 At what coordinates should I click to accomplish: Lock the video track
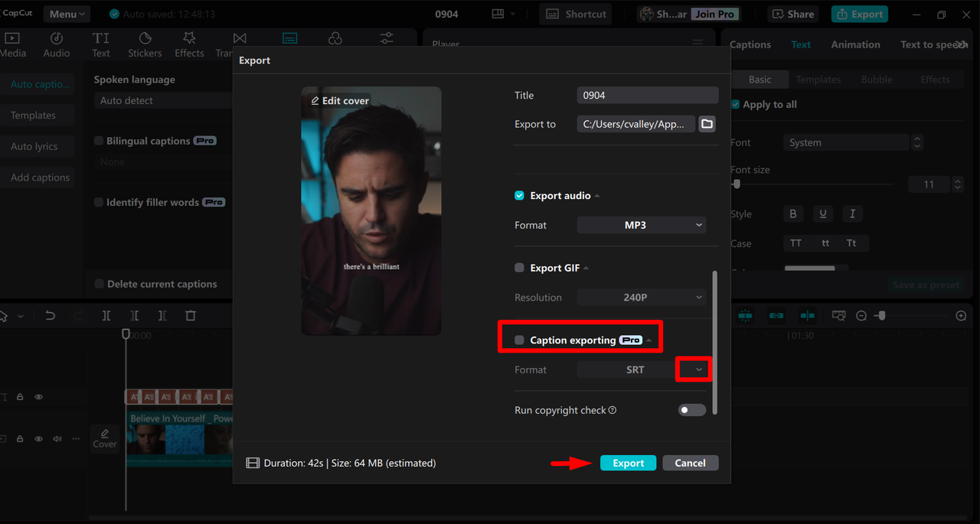point(20,439)
